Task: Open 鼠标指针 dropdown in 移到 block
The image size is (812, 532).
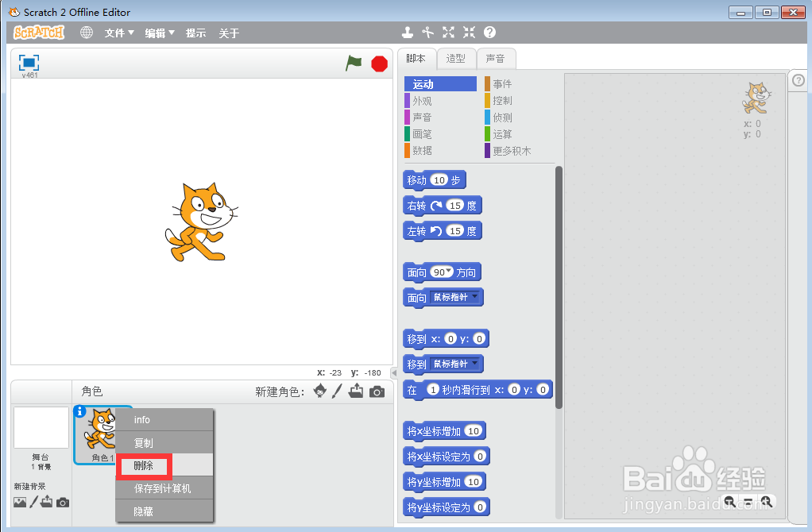Action: pos(456,364)
